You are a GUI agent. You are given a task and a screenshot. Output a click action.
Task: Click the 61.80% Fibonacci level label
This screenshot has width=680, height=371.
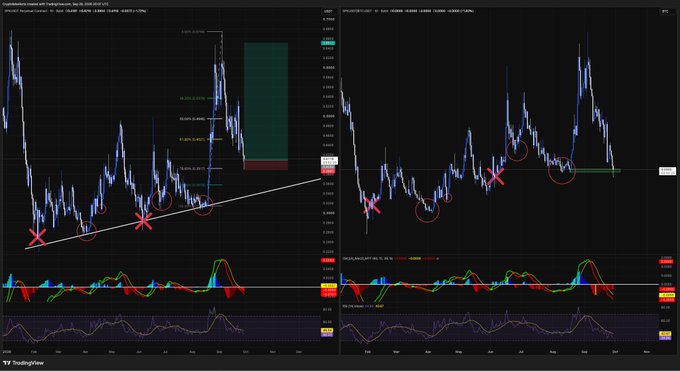[192, 140]
